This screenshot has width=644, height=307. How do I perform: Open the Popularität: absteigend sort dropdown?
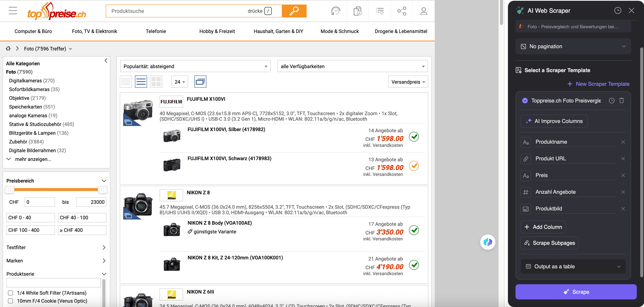[x=195, y=66]
